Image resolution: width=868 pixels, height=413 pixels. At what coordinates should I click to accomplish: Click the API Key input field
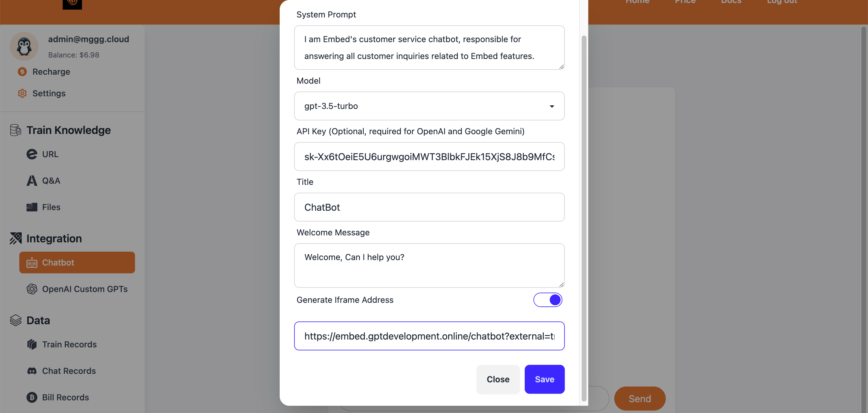(429, 157)
